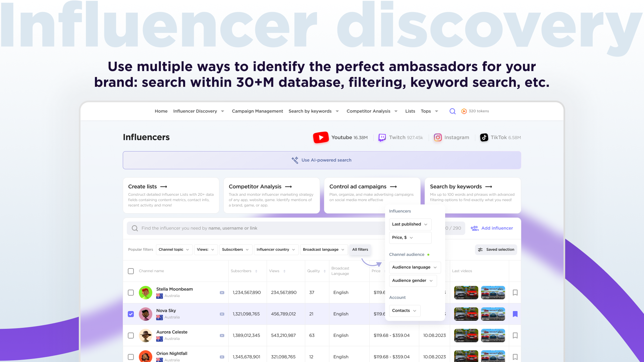Select the YouTube platform icon
The width and height of the screenshot is (644, 362).
pos(321,137)
